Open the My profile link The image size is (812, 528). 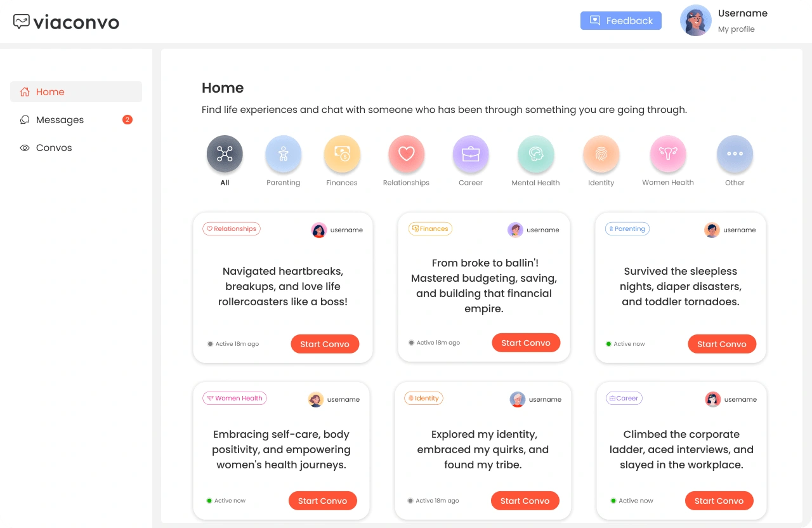tap(736, 29)
